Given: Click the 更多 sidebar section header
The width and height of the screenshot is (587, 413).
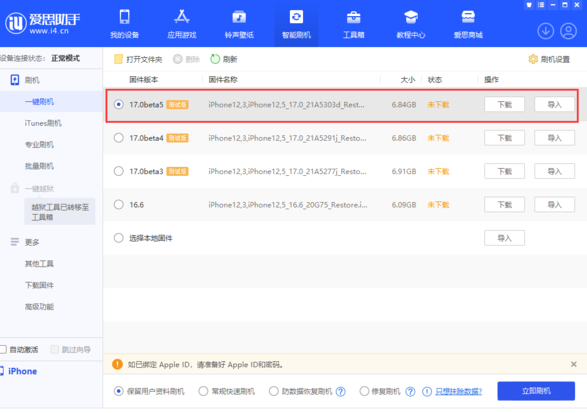Looking at the screenshot, I should (25, 242).
